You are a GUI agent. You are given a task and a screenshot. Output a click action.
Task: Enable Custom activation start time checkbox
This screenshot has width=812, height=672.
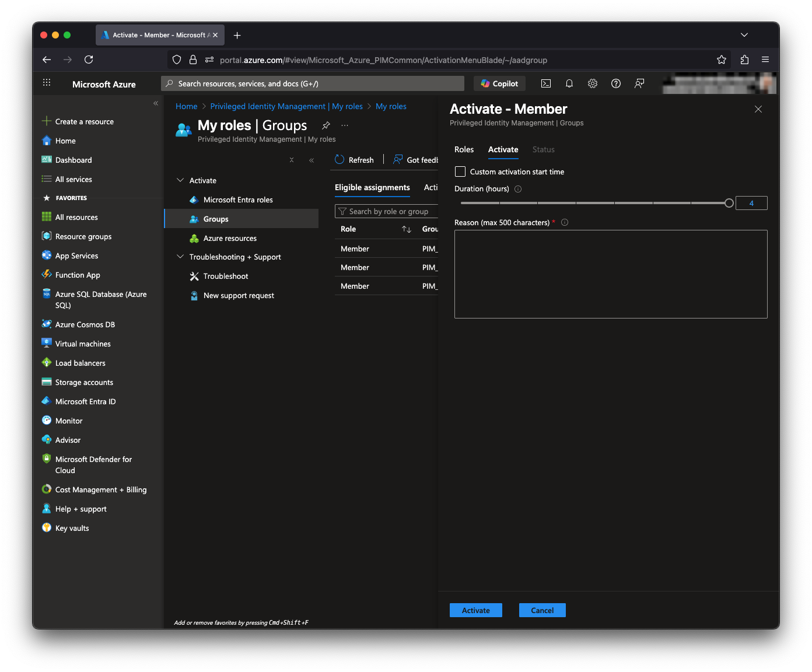point(460,171)
